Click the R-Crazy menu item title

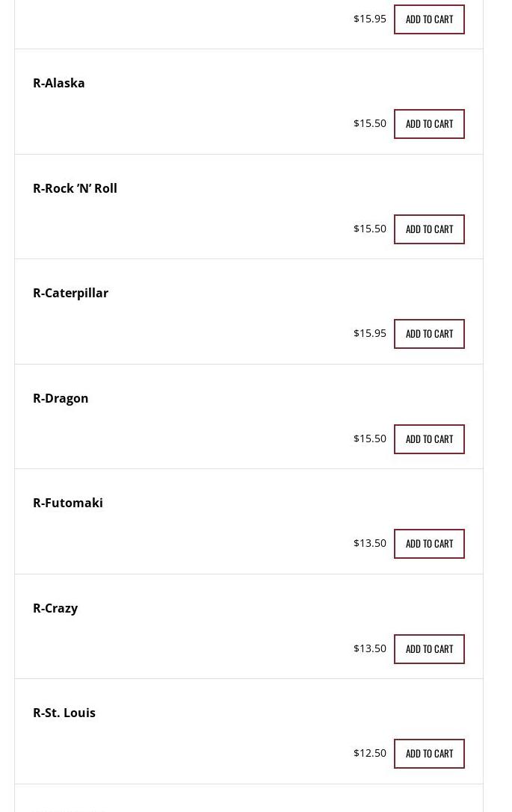coord(55,608)
